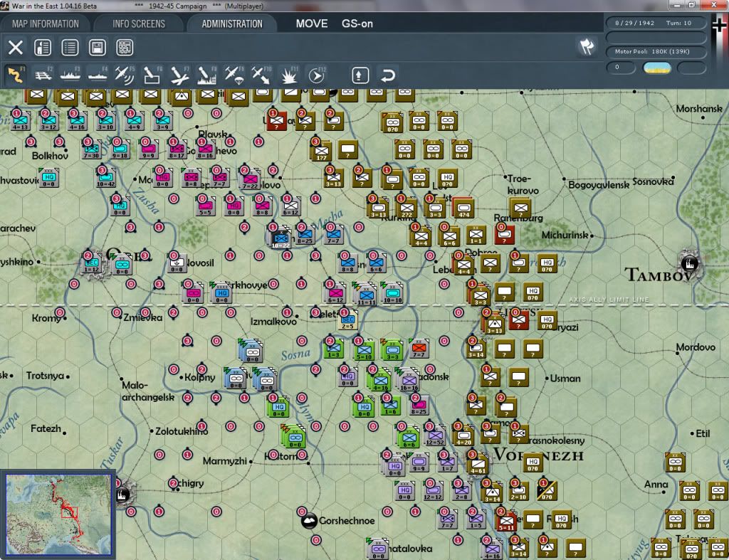Select the red 5=11 Soviet unit
729x560 pixels.
(x=506, y=522)
